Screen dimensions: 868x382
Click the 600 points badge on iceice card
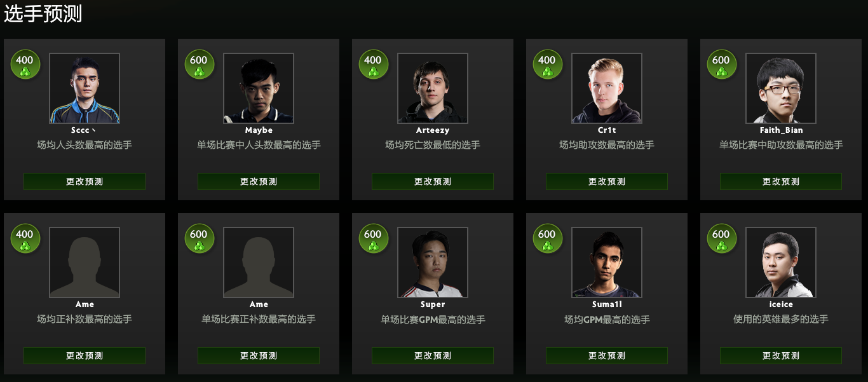click(722, 239)
